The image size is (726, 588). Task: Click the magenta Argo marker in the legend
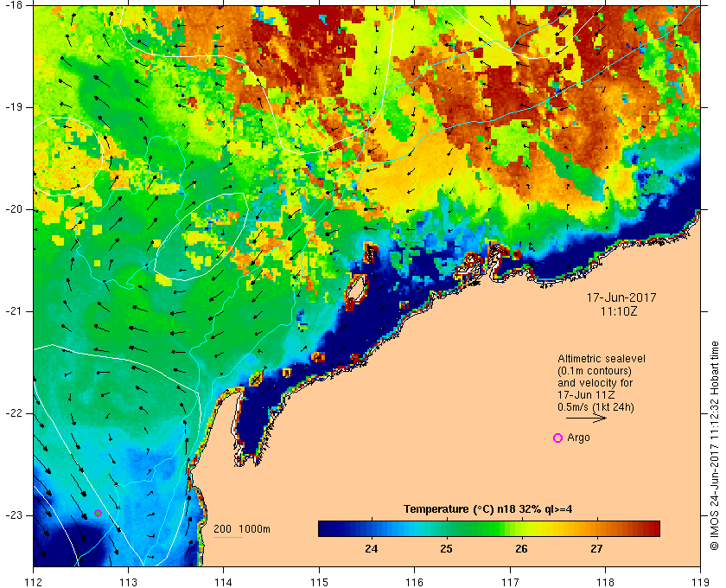(558, 438)
